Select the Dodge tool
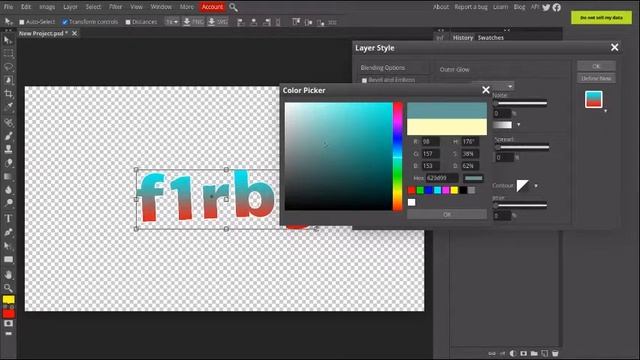The image size is (640, 360). (x=8, y=203)
